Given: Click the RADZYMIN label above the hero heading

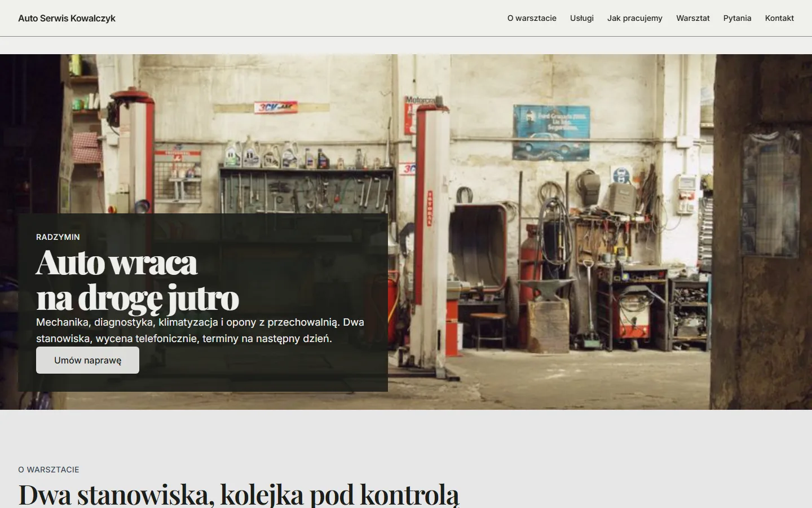Looking at the screenshot, I should (58, 237).
